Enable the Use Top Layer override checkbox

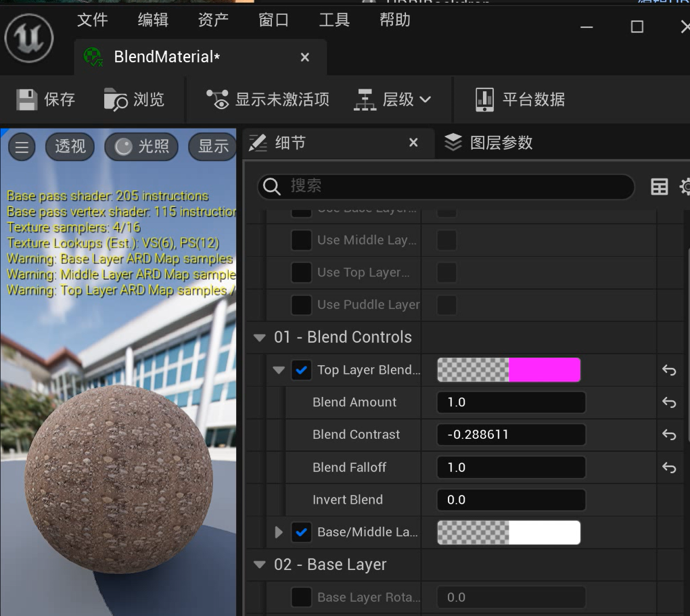(302, 273)
